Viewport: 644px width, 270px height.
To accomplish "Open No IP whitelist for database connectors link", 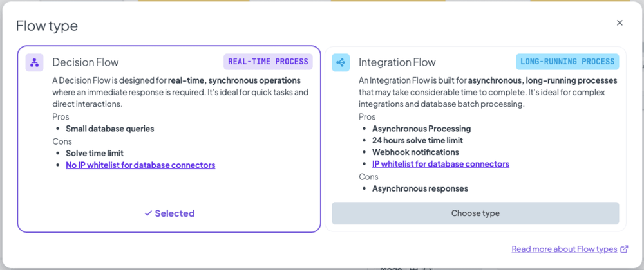I will tap(140, 165).
